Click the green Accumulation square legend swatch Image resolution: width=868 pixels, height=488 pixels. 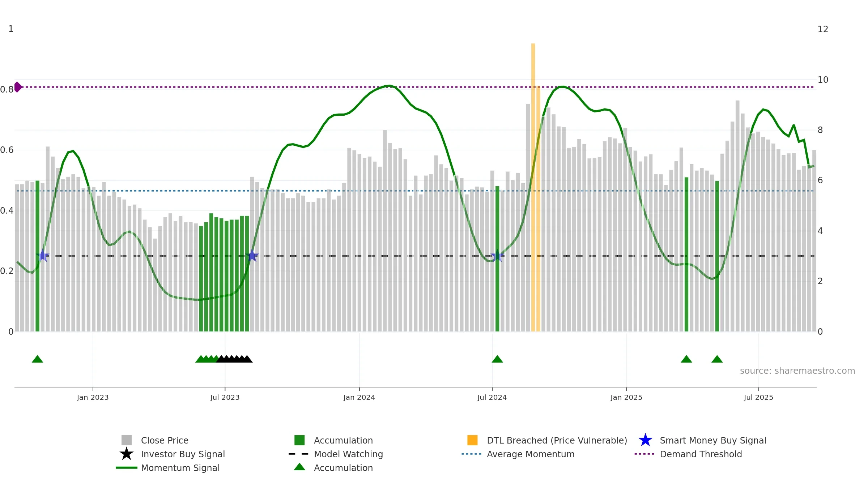click(x=299, y=440)
